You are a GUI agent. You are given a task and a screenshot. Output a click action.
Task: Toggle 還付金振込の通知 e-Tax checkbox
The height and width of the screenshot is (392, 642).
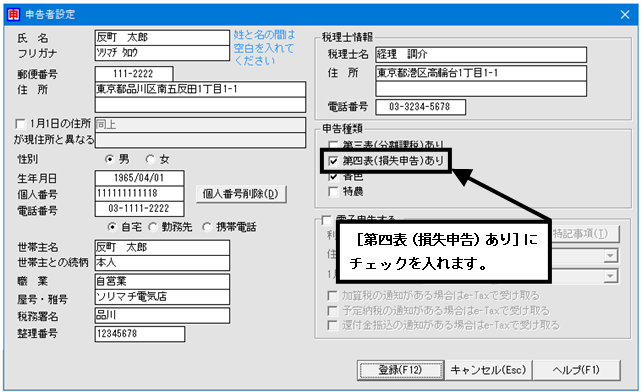point(332,325)
